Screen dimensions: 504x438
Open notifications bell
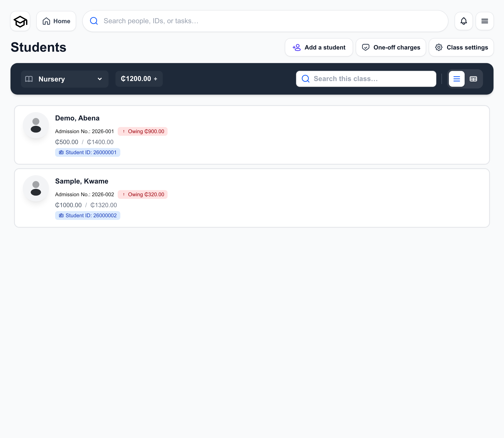(464, 21)
